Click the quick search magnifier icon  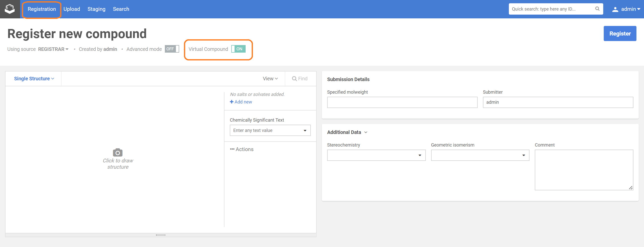(597, 9)
